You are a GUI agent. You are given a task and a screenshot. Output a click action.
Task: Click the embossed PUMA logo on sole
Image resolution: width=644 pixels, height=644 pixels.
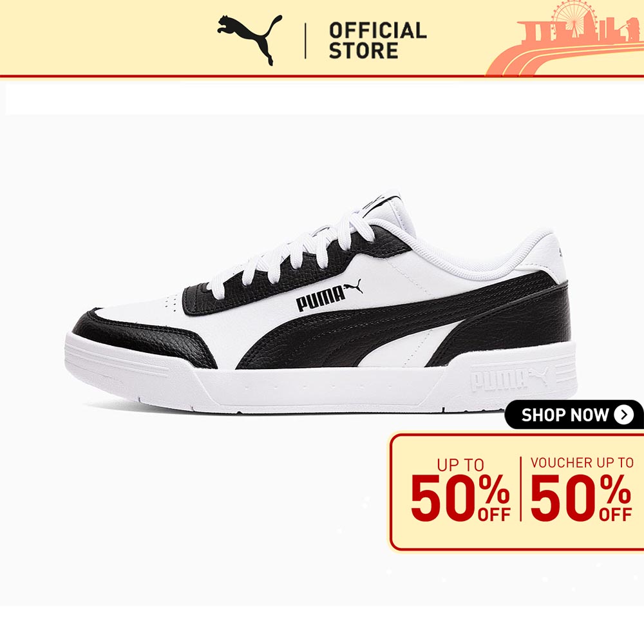pos(509,378)
